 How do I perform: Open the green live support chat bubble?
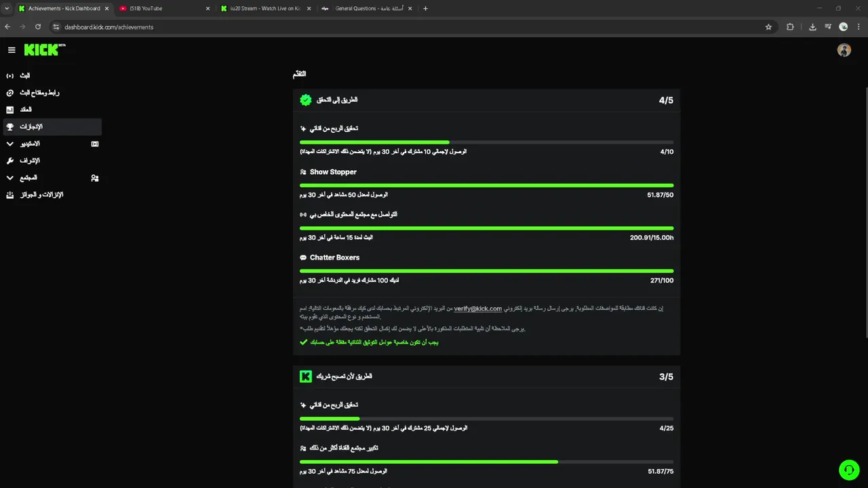[x=848, y=470]
